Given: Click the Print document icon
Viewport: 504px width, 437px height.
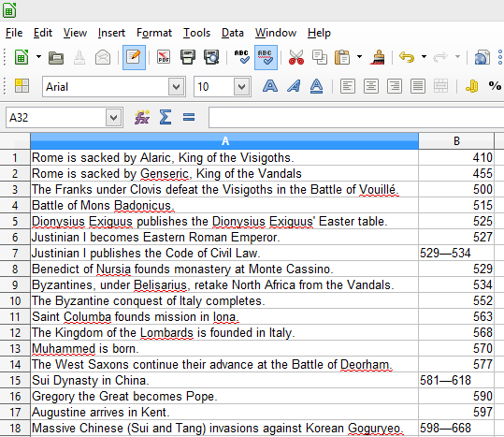Looking at the screenshot, I should tap(188, 58).
